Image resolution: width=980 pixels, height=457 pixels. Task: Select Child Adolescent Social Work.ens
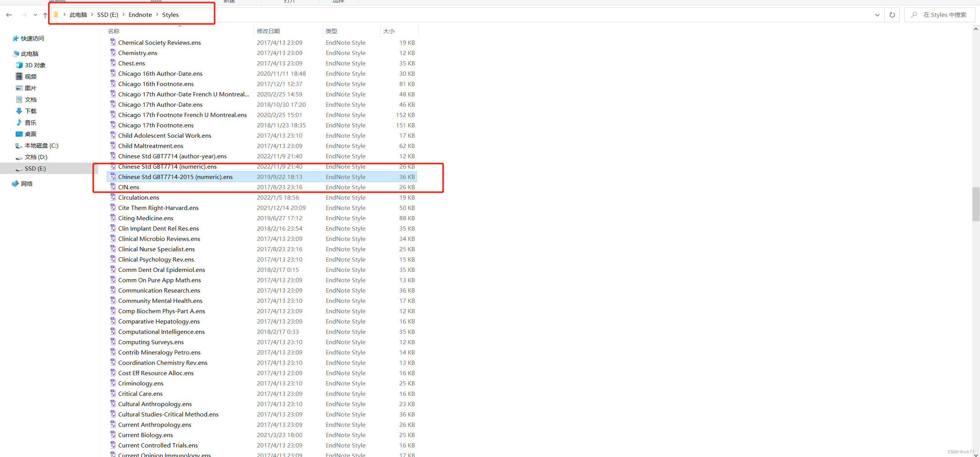165,136
